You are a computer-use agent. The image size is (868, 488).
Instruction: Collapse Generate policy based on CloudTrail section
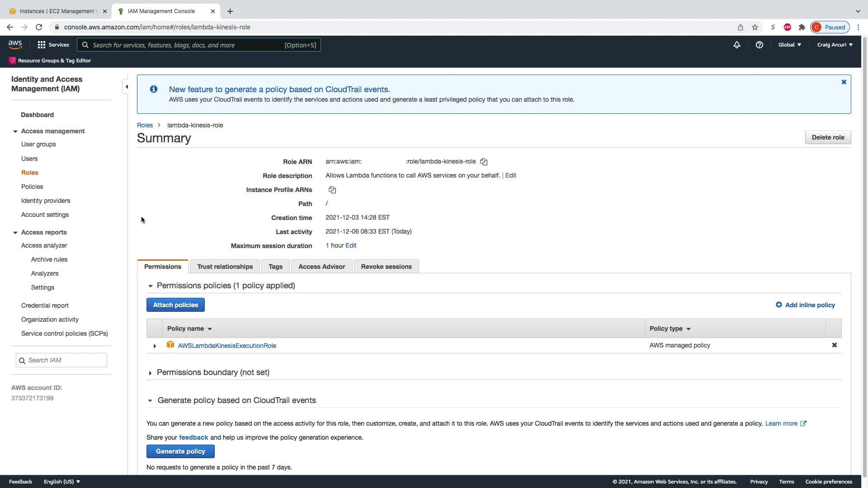click(x=150, y=401)
